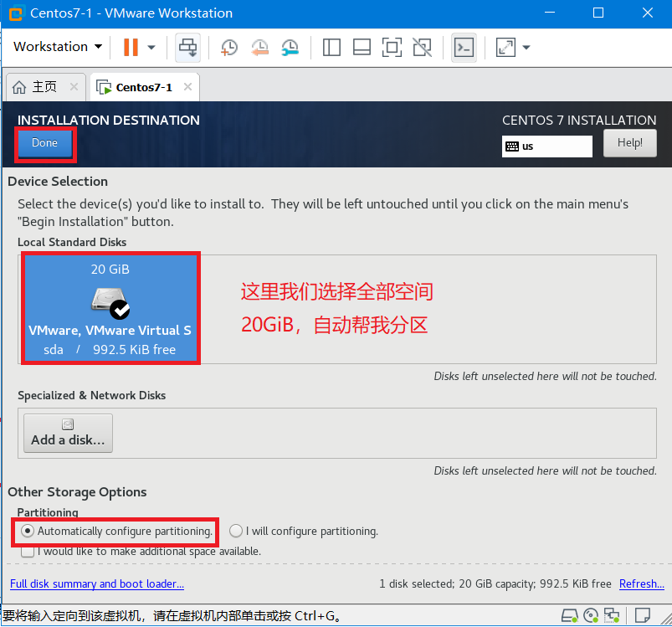Click the CD/DVD status icon

[x=591, y=616]
